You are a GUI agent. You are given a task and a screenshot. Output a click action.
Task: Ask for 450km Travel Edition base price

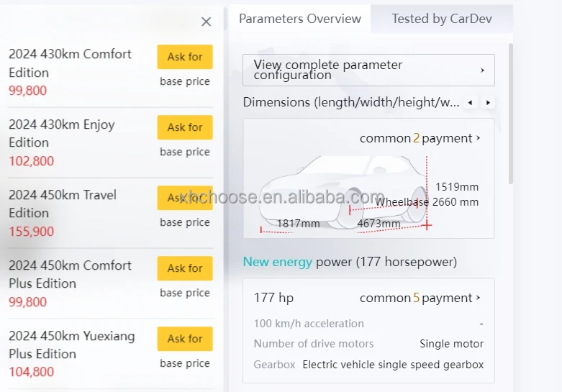(x=185, y=198)
